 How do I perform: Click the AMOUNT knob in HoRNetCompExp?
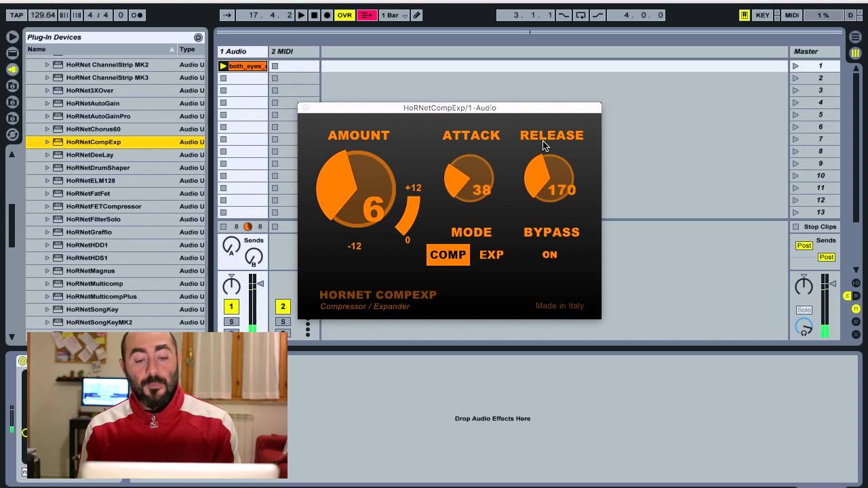(x=355, y=188)
